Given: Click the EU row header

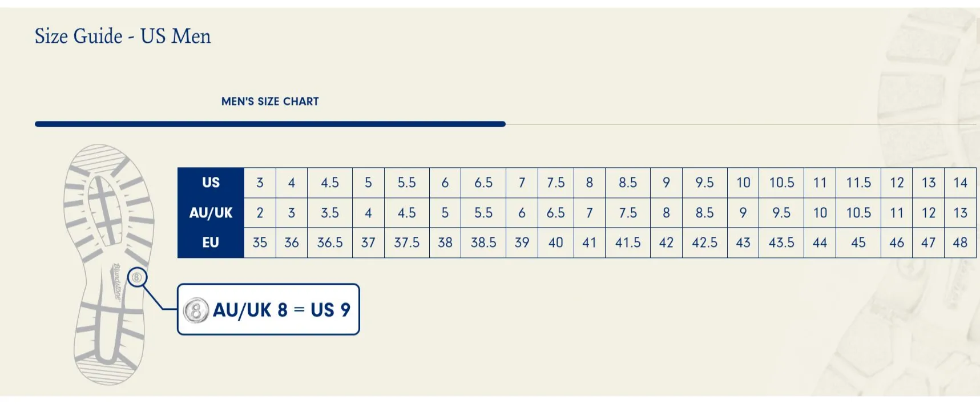Looking at the screenshot, I should tap(211, 243).
